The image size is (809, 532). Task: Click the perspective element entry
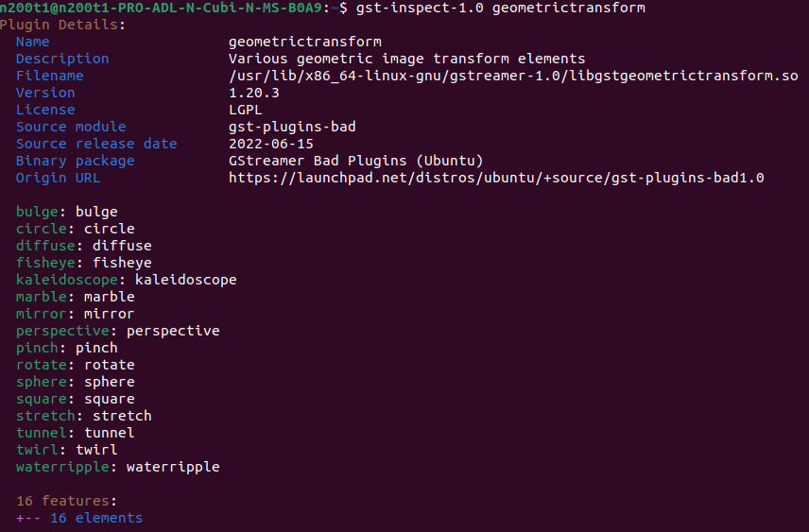click(x=117, y=331)
